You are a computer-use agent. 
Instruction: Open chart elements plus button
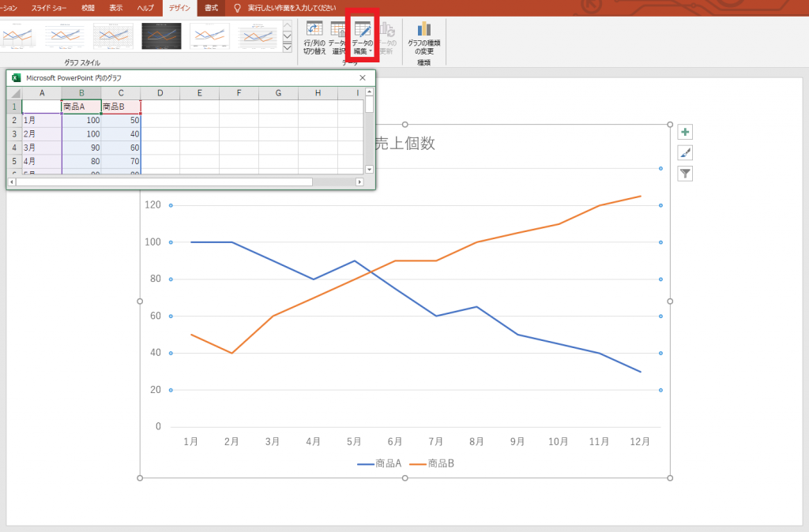coord(685,133)
